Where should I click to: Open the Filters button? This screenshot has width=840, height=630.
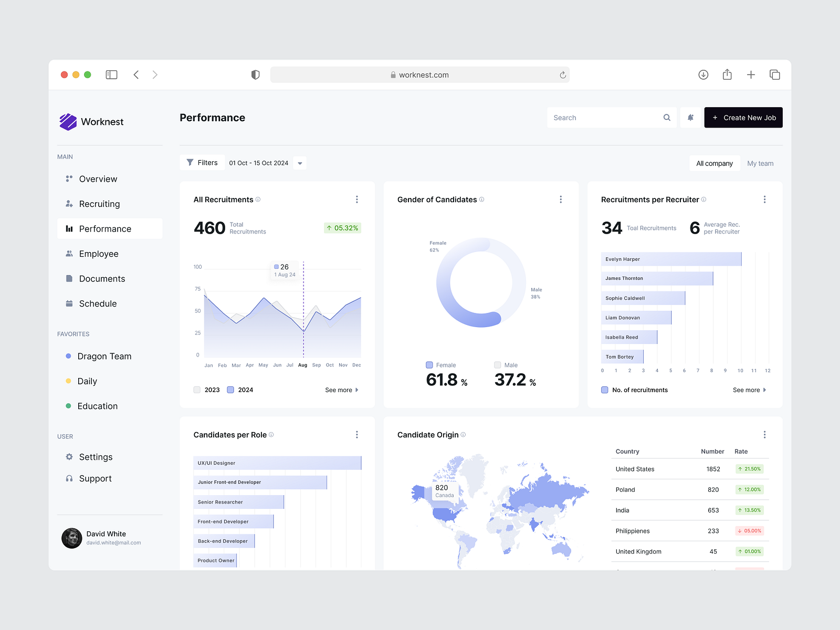point(202,163)
